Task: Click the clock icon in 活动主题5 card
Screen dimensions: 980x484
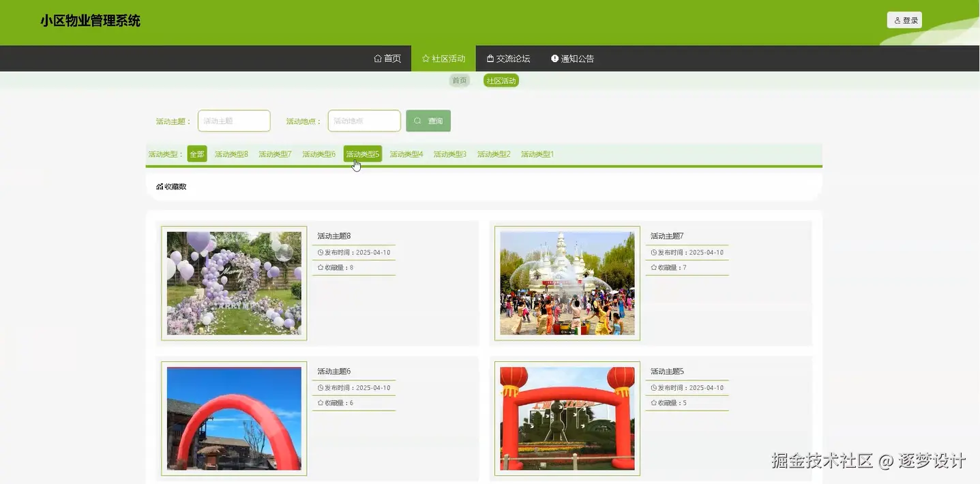Action: coord(654,388)
